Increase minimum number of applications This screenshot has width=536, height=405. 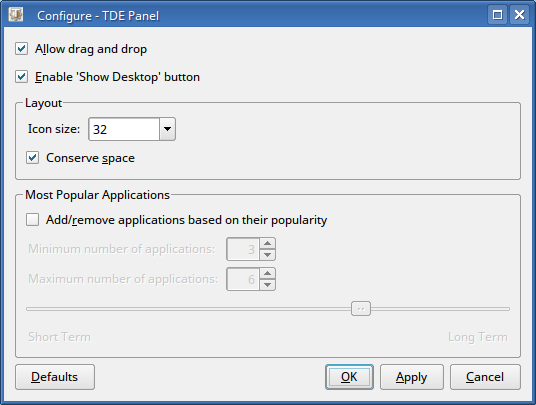[x=267, y=243]
